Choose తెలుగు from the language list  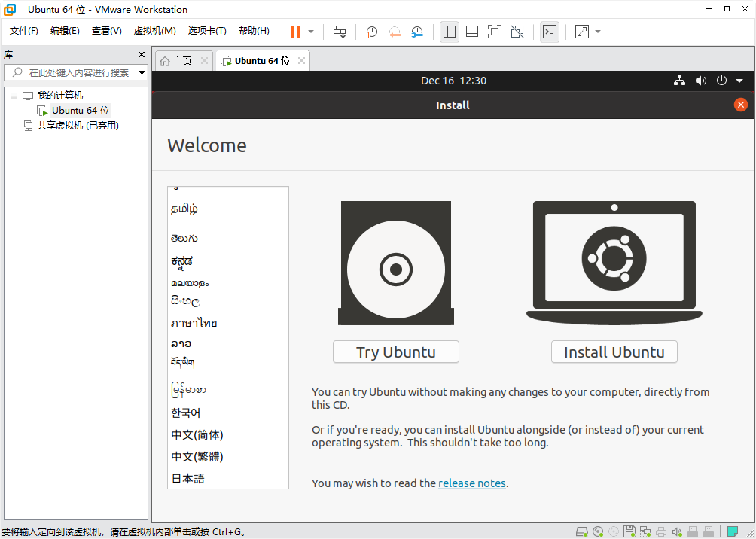(184, 238)
